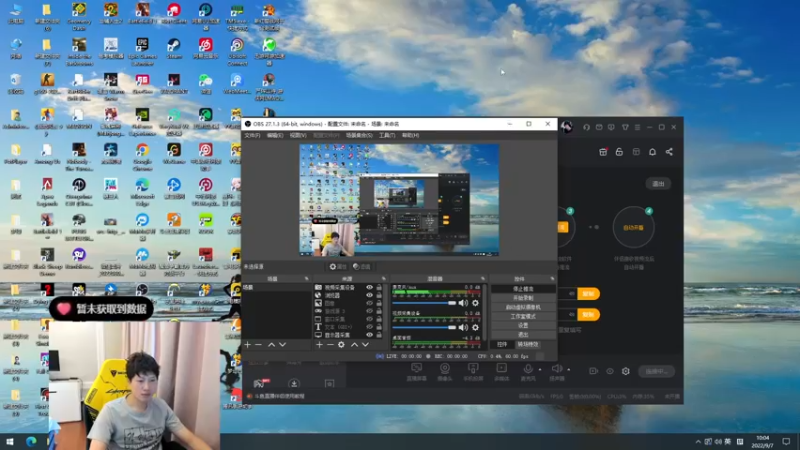
Task: Toggle the lock on the video capture device source
Action: point(379,288)
